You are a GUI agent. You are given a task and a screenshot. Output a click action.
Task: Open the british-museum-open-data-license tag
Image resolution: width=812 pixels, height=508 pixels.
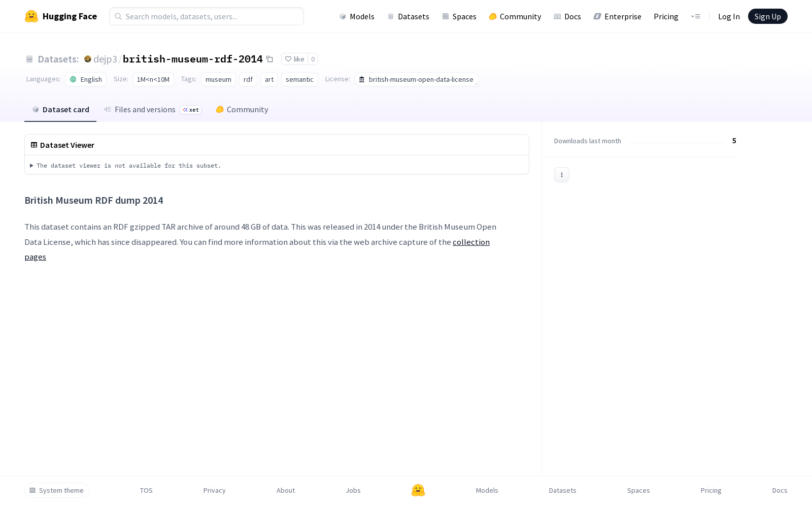(x=416, y=79)
